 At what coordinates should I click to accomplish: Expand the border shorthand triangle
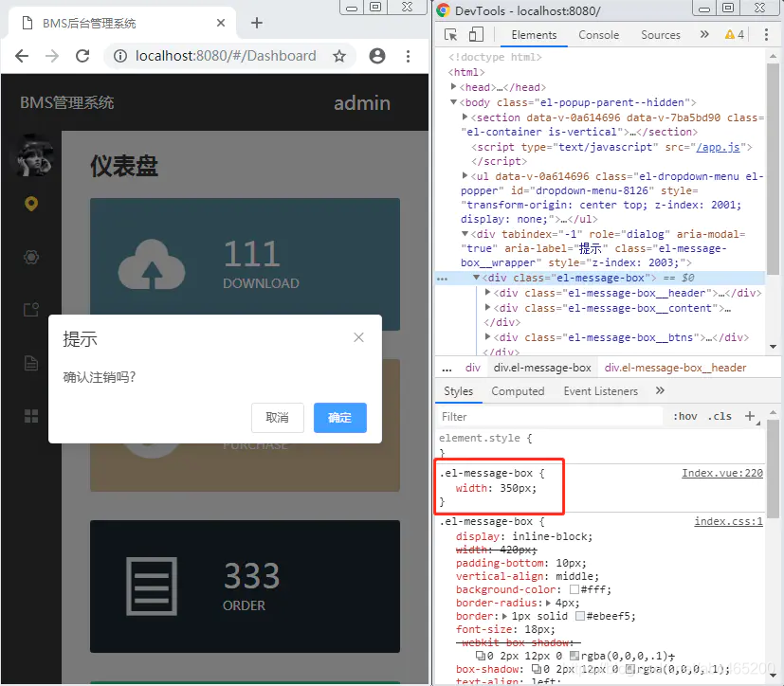click(x=504, y=616)
